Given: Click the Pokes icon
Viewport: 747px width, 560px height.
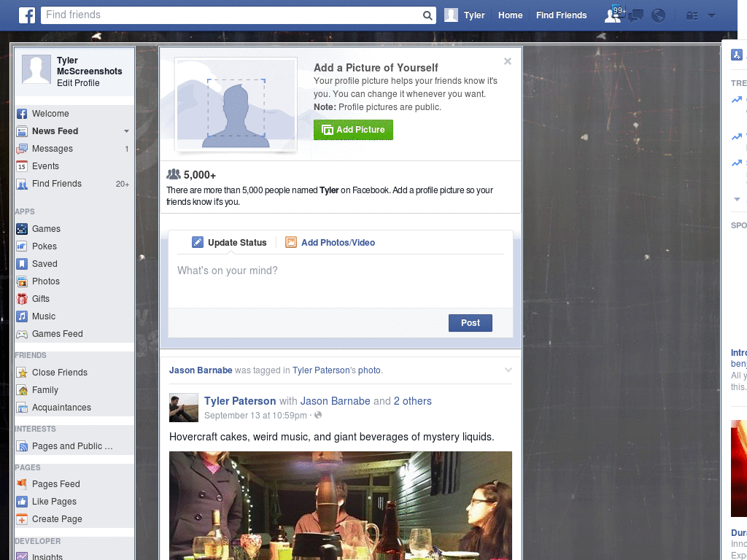Looking at the screenshot, I should 21,246.
